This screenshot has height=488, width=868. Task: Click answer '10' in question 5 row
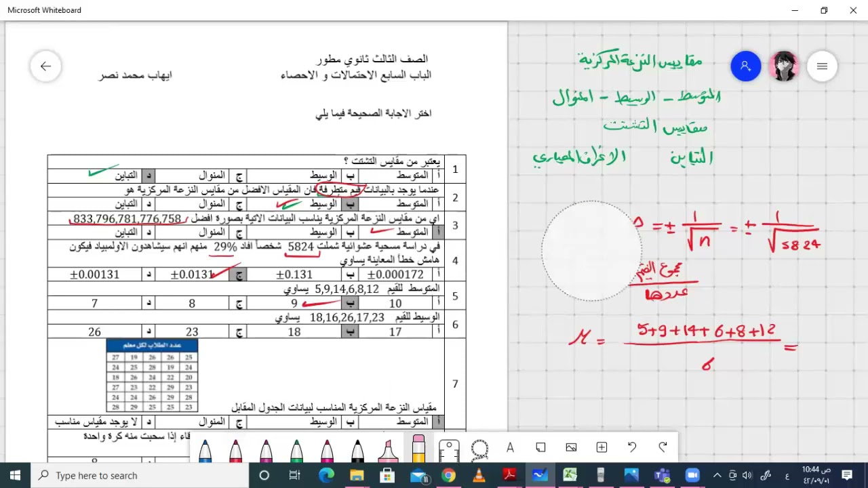[x=395, y=304]
